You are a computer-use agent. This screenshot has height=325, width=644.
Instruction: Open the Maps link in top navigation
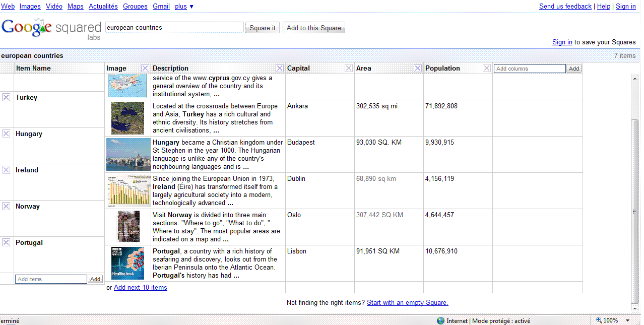(76, 7)
